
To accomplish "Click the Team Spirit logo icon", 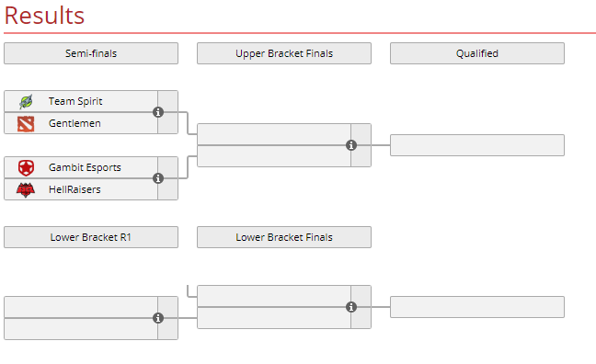I will [x=26, y=101].
